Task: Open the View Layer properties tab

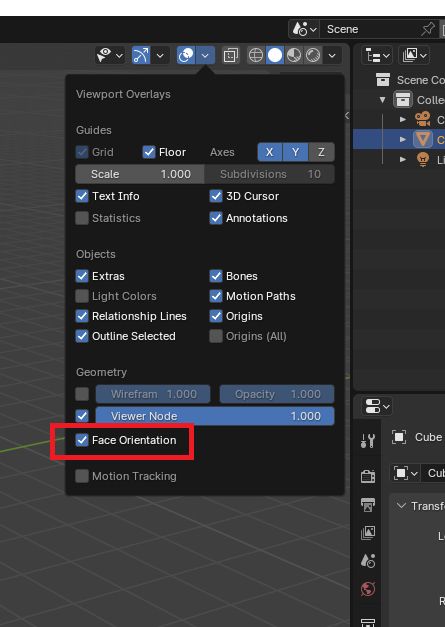Action: (x=368, y=532)
